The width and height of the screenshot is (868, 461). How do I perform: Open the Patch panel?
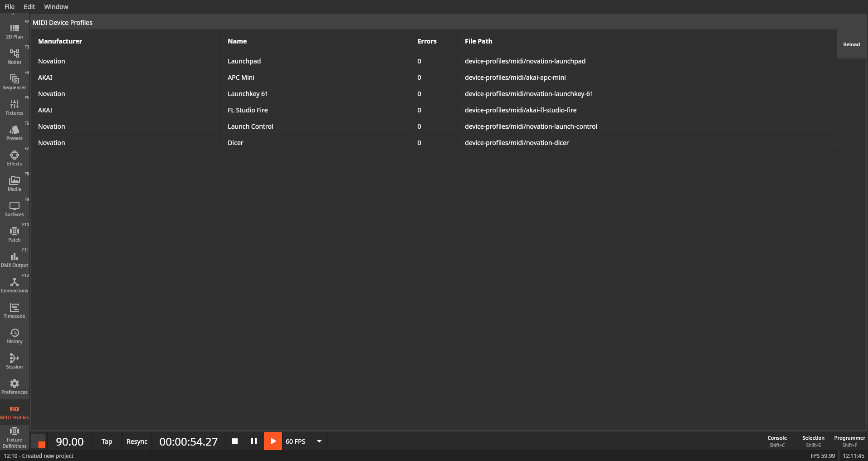[15, 235]
